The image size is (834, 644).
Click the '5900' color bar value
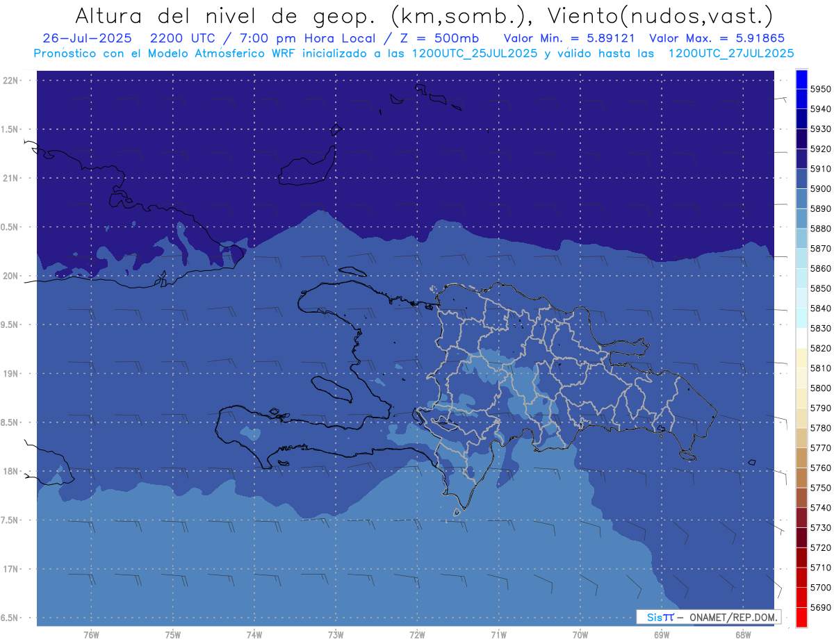coord(820,188)
